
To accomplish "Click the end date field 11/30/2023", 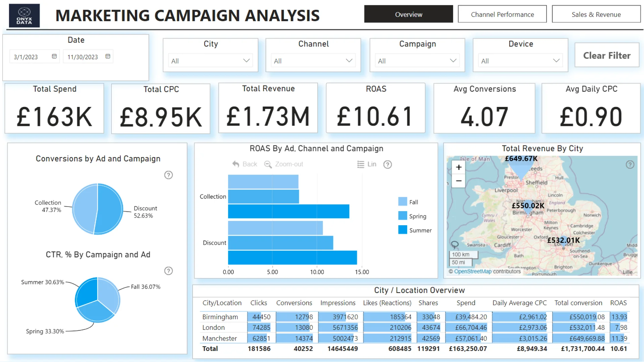I will [x=88, y=57].
